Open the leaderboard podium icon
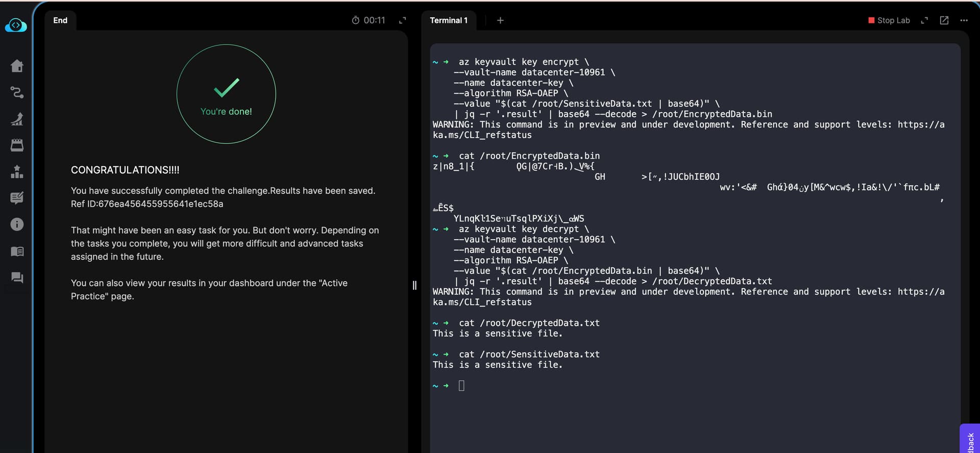Image resolution: width=980 pixels, height=453 pixels. pyautogui.click(x=17, y=172)
